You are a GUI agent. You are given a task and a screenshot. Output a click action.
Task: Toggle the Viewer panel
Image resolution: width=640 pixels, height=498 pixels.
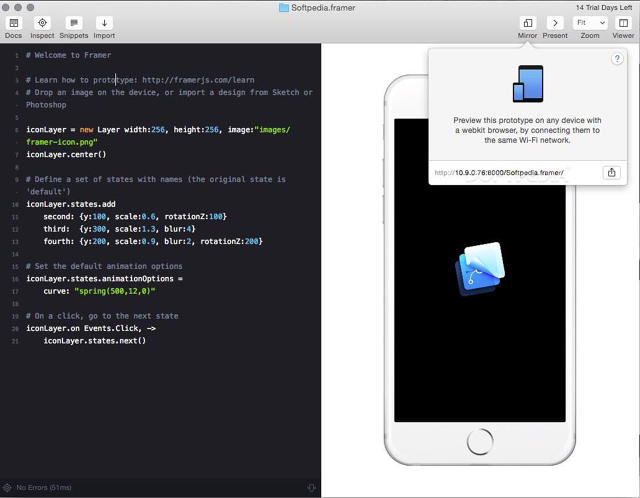[x=623, y=23]
